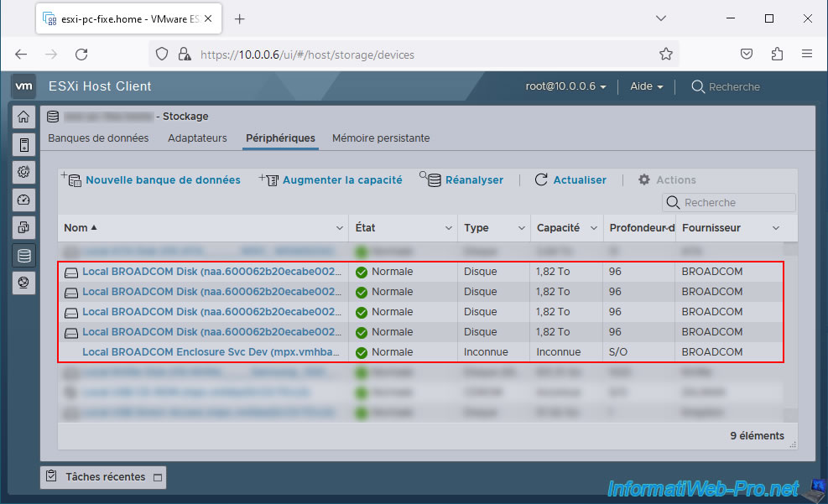
Task: Click the VMware vm logo
Action: click(x=23, y=86)
